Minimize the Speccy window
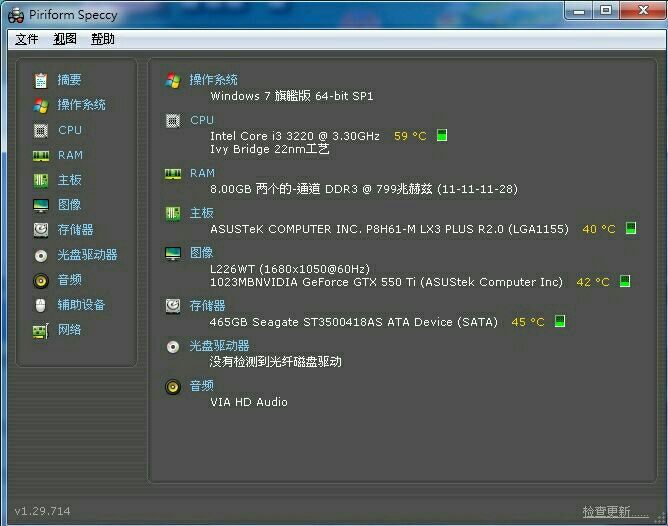 579,10
